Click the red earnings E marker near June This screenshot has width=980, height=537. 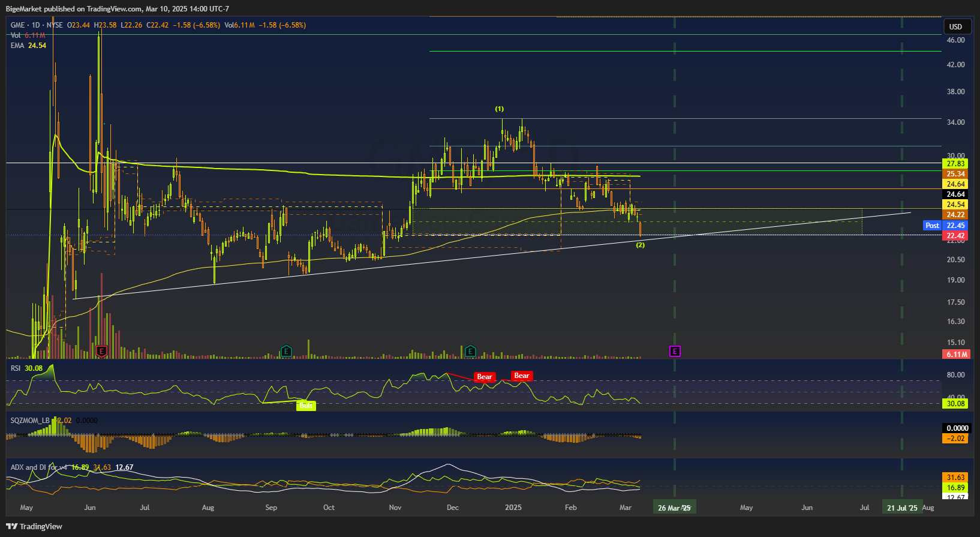102,351
